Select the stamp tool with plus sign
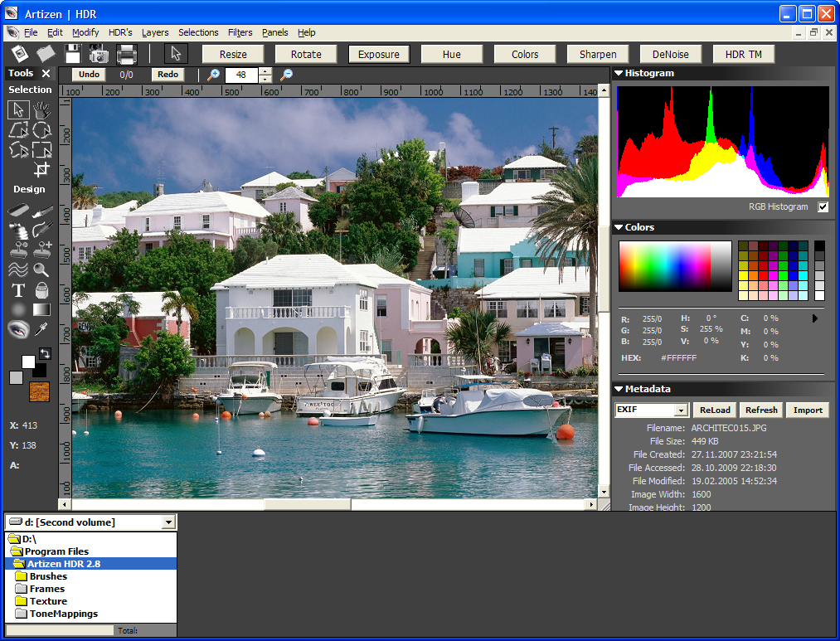Image resolution: width=840 pixels, height=641 pixels. (x=41, y=250)
